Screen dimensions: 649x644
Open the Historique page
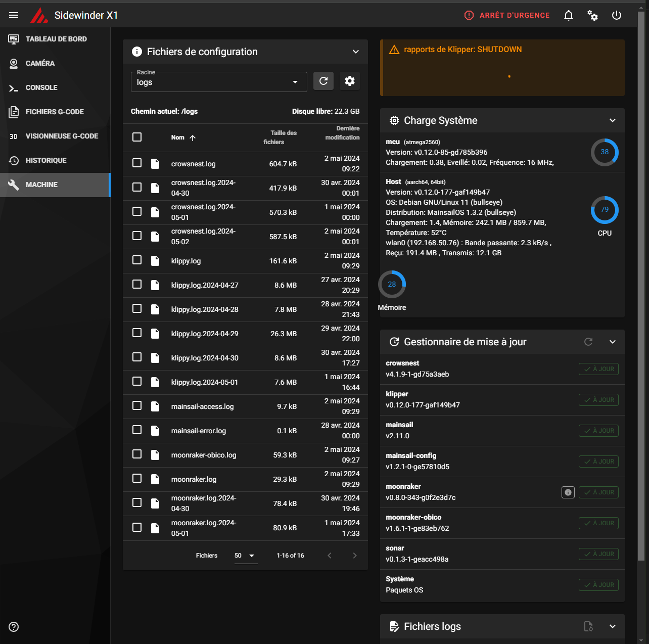(55, 160)
